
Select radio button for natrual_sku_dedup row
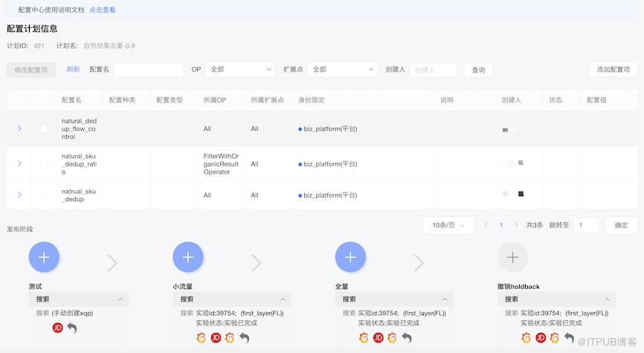tap(44, 195)
